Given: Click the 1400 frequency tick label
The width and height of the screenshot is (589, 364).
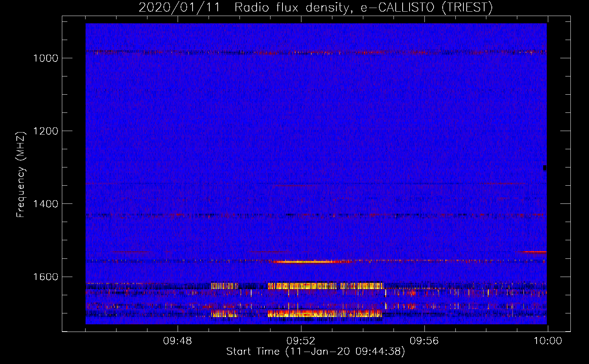Looking at the screenshot, I should click(x=46, y=204).
